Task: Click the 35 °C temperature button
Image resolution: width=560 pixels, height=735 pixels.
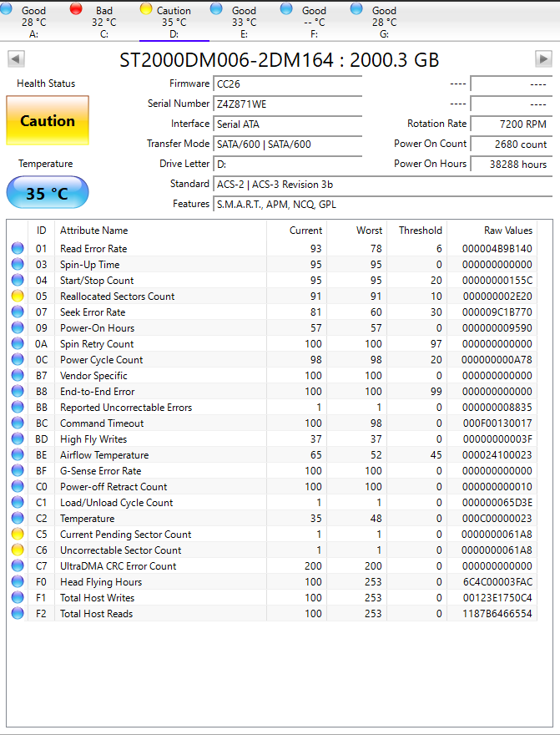Action: click(x=48, y=193)
